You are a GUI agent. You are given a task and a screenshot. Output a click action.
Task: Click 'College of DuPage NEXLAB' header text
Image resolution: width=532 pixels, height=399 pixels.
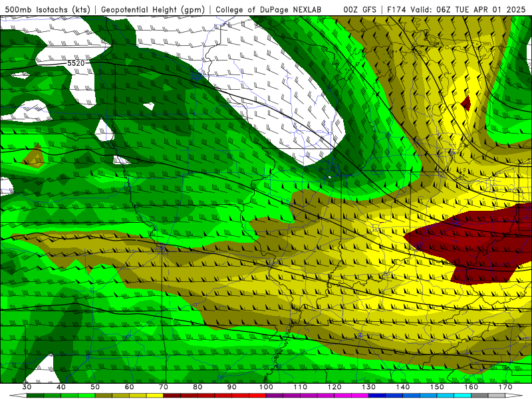[269, 10]
